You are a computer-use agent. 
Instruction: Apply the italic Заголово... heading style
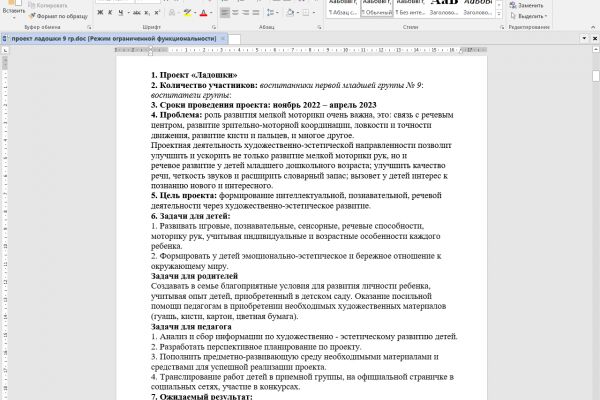point(478,9)
